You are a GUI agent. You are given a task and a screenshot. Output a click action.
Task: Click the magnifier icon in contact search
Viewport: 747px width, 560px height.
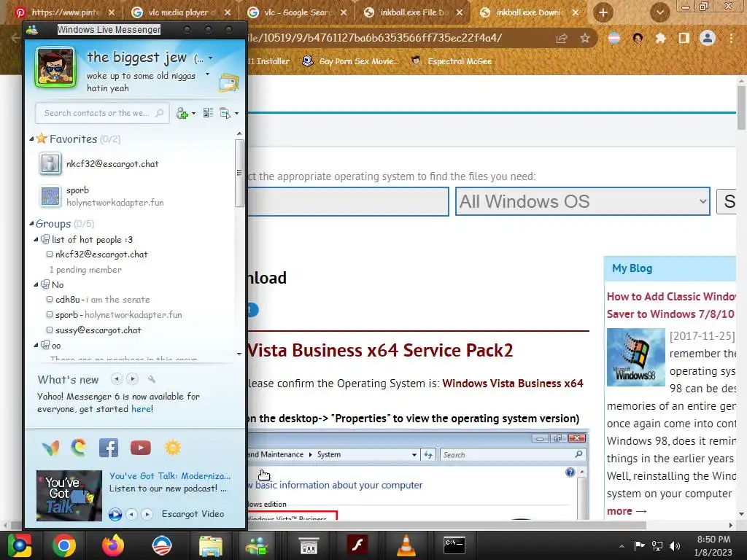[160, 113]
